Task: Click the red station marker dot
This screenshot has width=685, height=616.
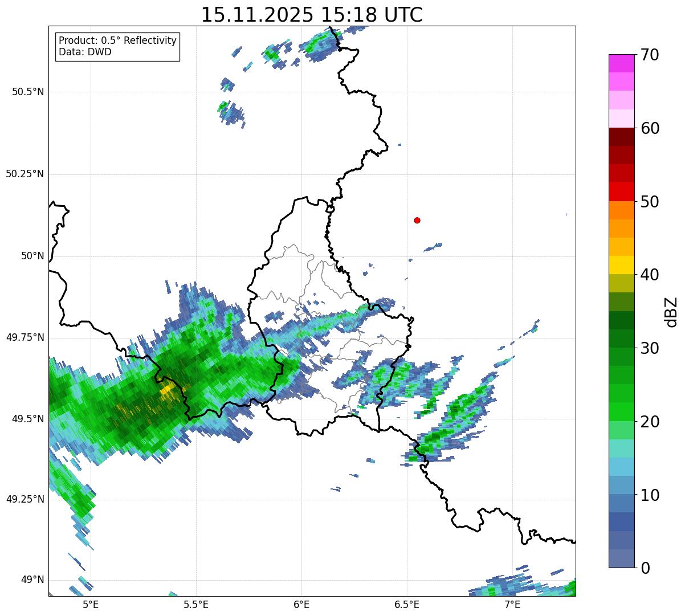Action: point(417,220)
